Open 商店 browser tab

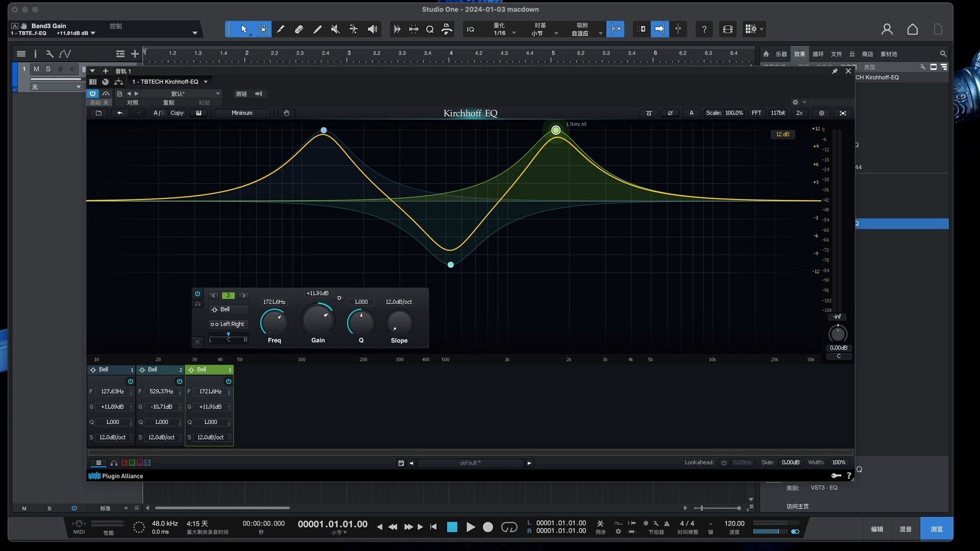click(868, 54)
